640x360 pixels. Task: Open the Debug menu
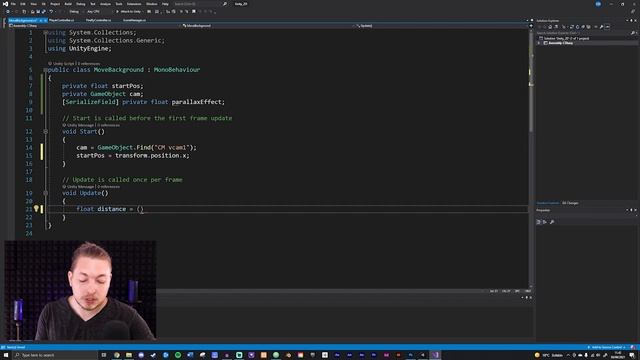(x=81, y=4)
